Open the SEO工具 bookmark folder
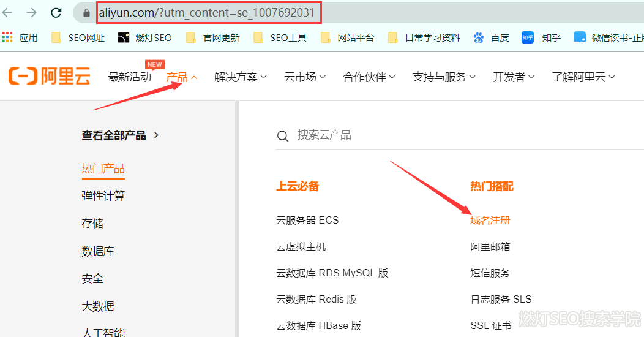Image resolution: width=644 pixels, height=337 pixels. [x=280, y=38]
